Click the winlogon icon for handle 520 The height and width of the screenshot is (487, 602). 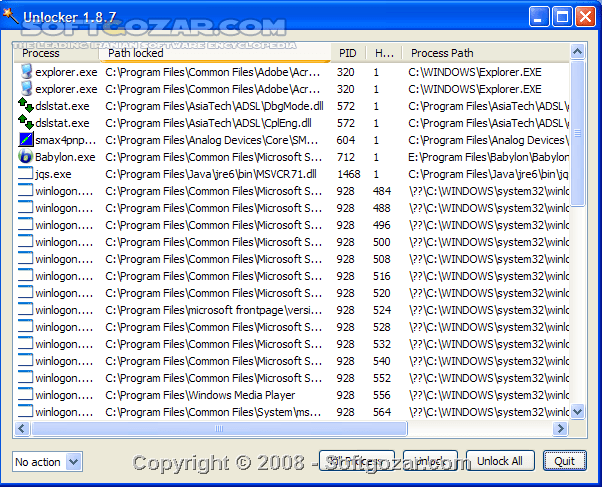click(x=26, y=293)
